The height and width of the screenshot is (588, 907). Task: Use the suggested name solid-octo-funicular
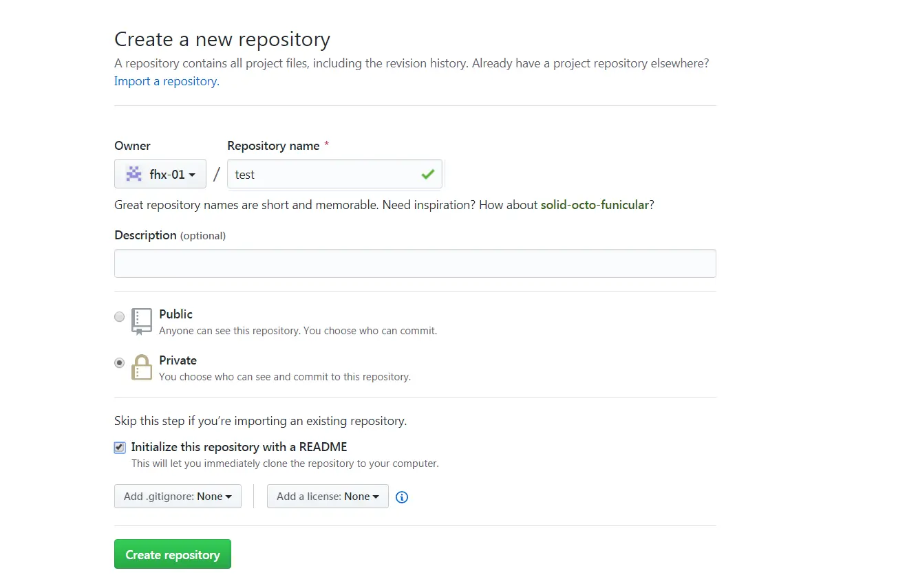click(595, 205)
